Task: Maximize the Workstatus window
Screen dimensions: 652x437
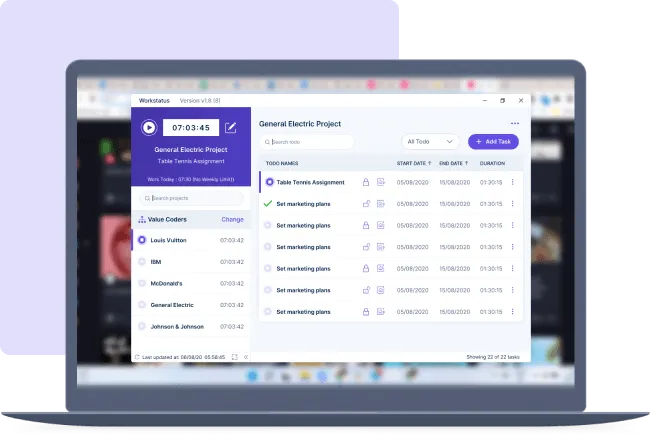Action: [502, 101]
